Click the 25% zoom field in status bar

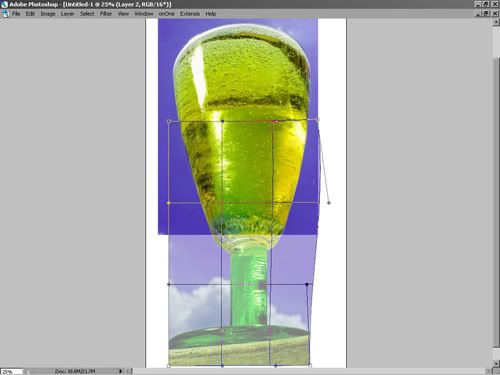click(x=11, y=371)
